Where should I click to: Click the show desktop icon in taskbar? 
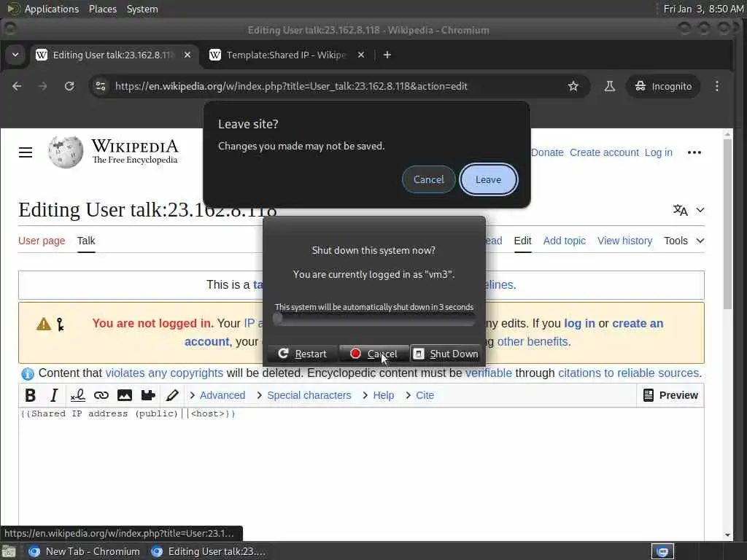point(9,551)
